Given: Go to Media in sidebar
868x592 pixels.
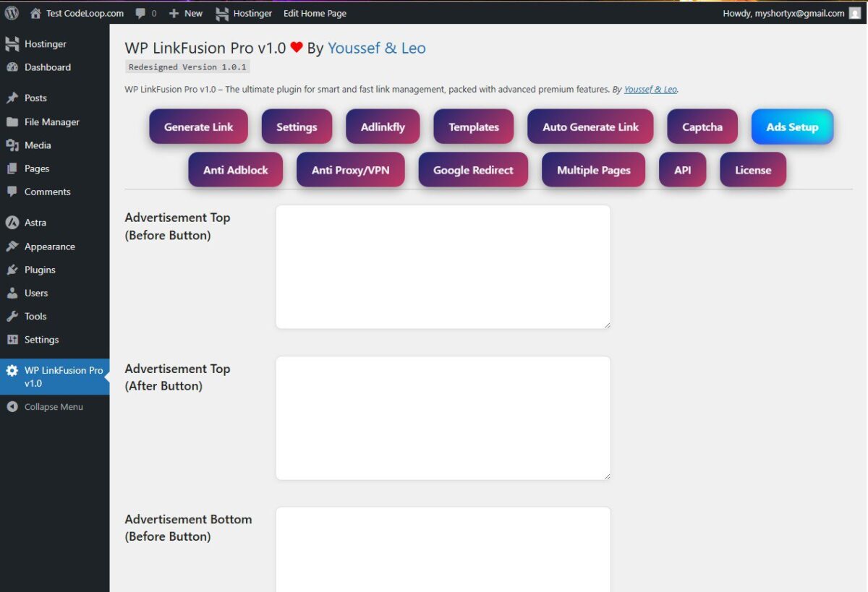Looking at the screenshot, I should (38, 145).
